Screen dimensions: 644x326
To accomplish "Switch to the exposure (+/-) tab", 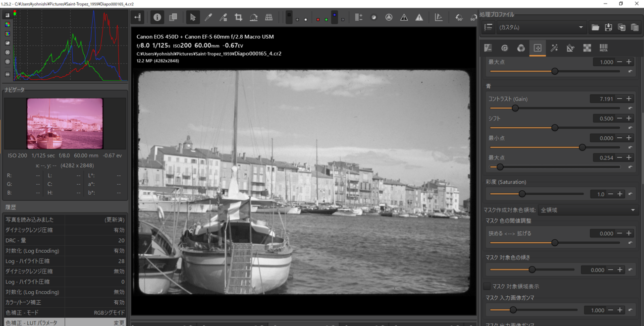I will [488, 48].
